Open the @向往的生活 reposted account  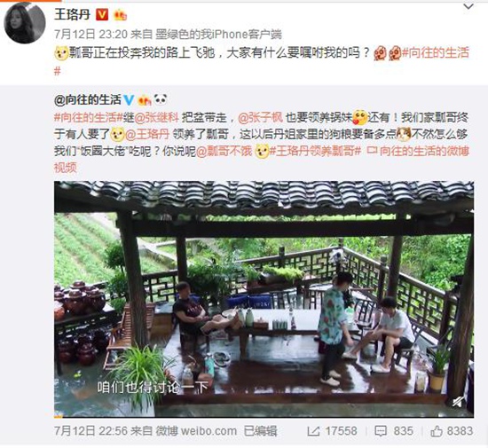click(x=88, y=100)
